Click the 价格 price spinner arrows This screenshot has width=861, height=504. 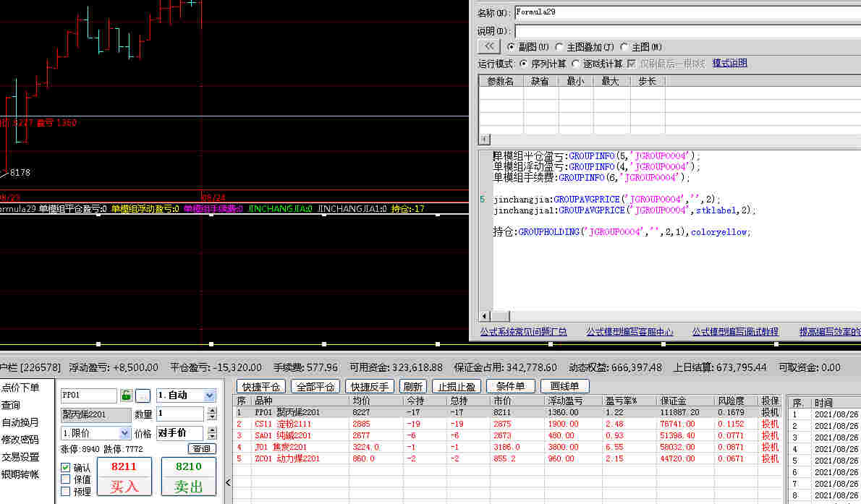point(212,432)
